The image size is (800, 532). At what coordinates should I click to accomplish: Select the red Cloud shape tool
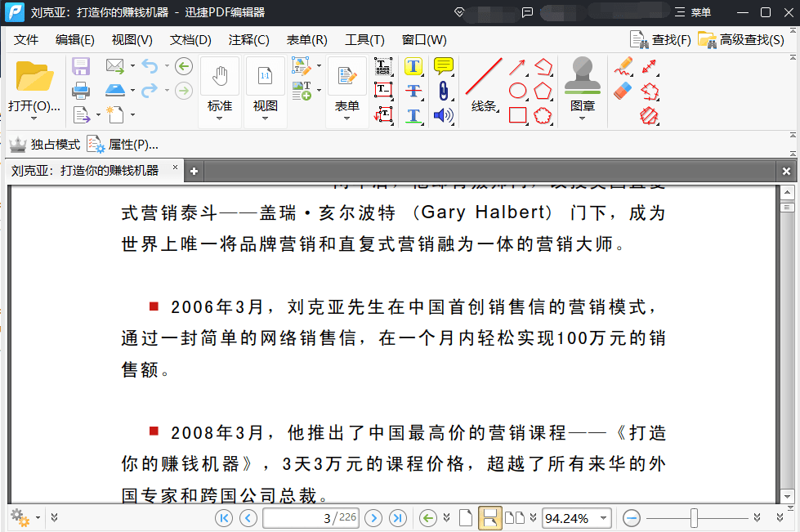(x=543, y=115)
